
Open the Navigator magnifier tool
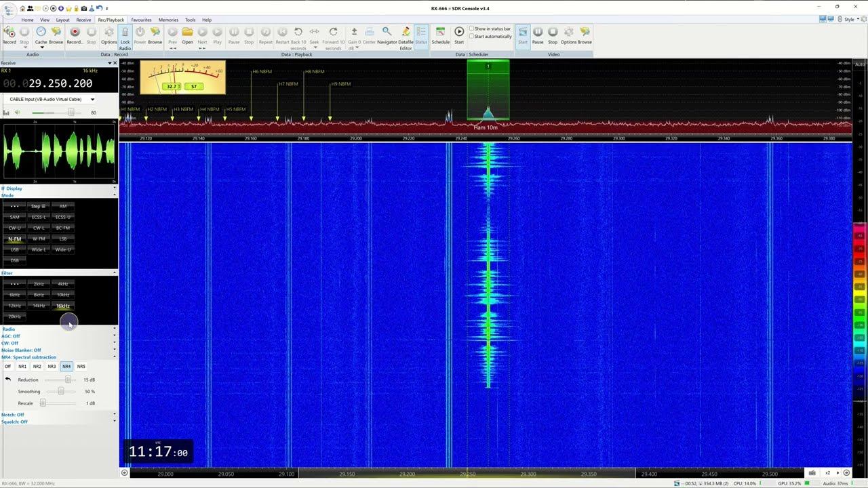click(387, 32)
